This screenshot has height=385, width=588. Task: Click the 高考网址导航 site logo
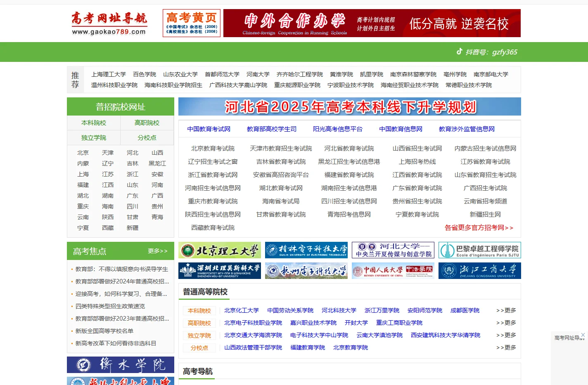(109, 24)
